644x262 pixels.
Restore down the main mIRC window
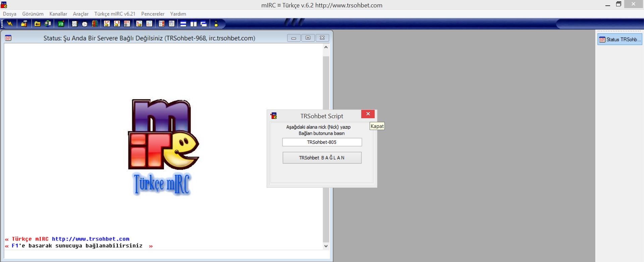619,4
